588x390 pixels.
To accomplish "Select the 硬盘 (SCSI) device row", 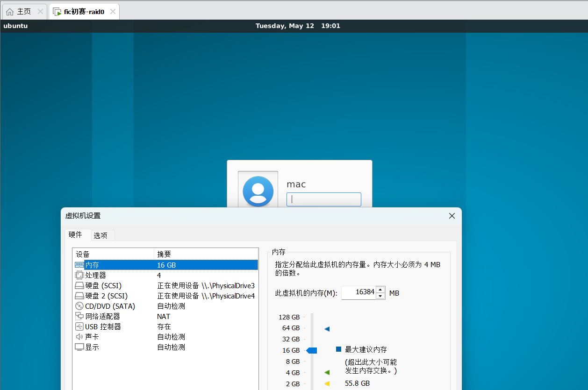I will (x=166, y=285).
